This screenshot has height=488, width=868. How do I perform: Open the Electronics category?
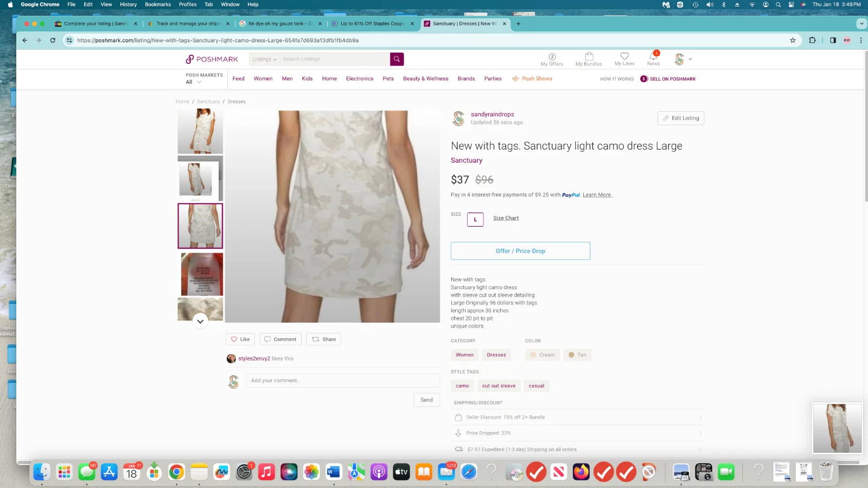(x=360, y=79)
